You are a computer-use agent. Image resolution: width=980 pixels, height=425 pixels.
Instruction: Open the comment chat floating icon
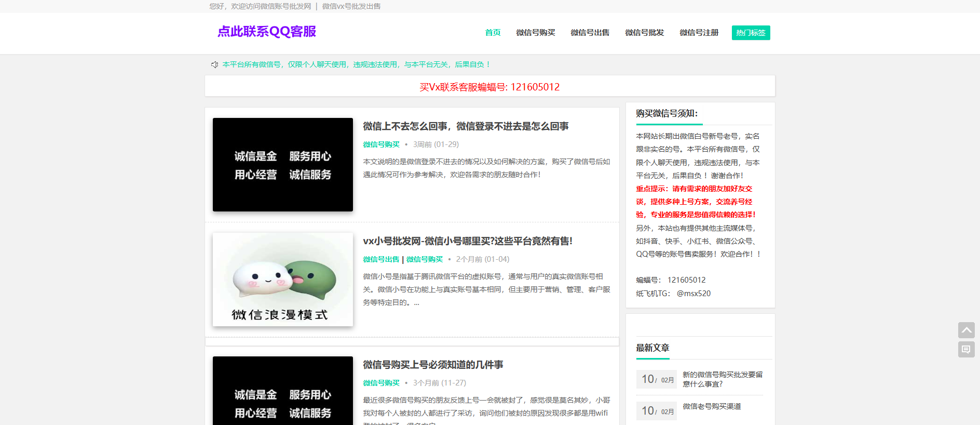(966, 349)
